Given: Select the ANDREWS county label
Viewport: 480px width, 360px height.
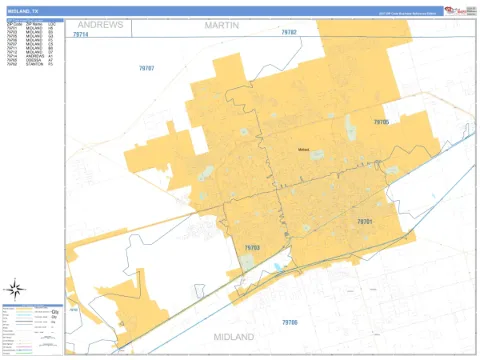Looking at the screenshot, I should click(x=100, y=25).
